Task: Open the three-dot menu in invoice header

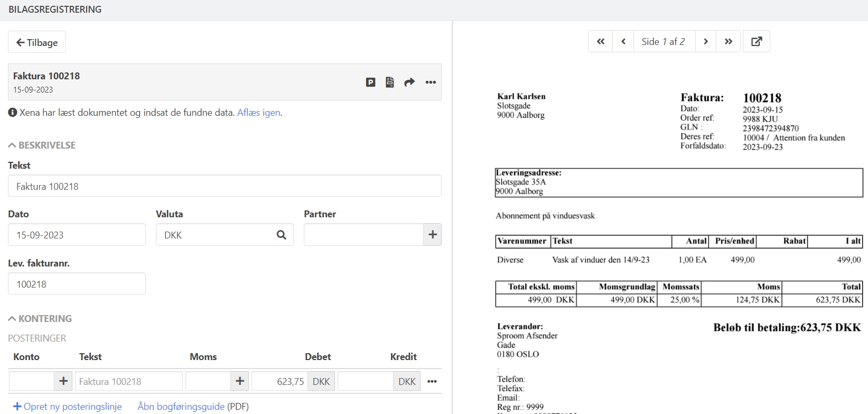Action: [431, 82]
